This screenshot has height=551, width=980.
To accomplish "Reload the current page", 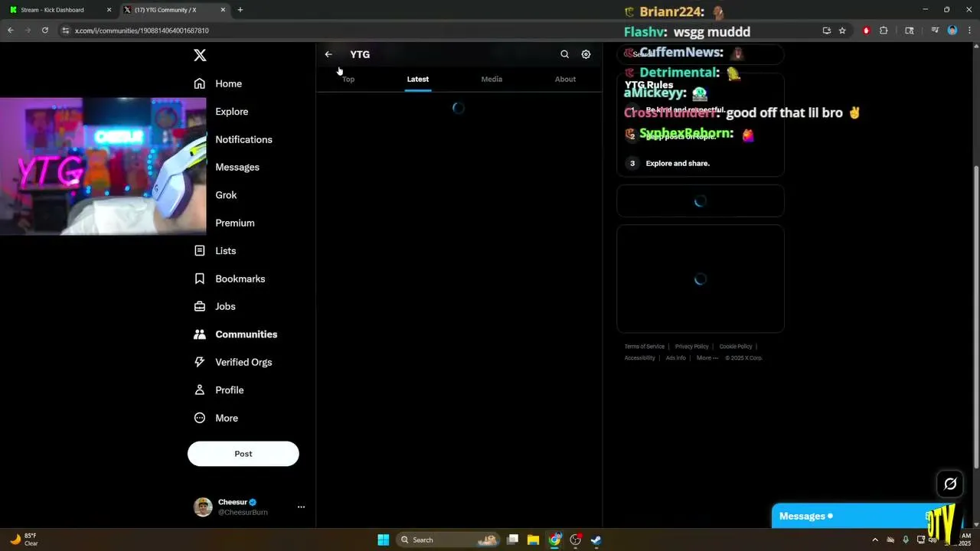I will [45, 31].
